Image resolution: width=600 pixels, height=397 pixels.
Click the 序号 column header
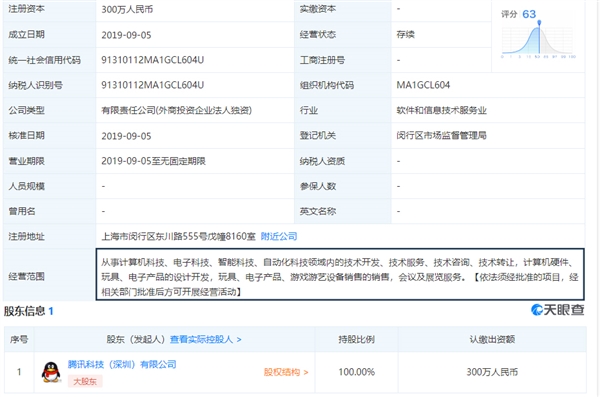19,339
